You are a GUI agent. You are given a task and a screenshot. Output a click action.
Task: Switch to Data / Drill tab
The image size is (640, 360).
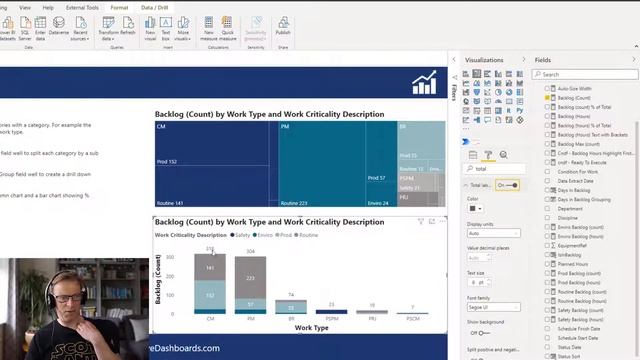(154, 7)
